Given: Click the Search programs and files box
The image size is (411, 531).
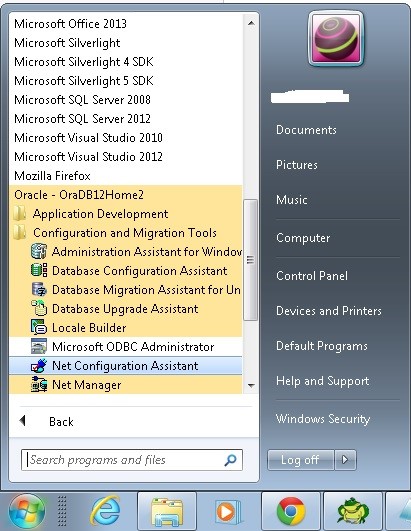Looking at the screenshot, I should [132, 460].
